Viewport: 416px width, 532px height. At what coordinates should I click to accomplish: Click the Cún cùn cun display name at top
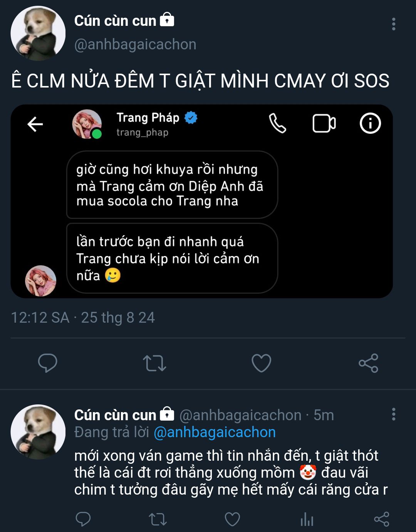point(115,21)
